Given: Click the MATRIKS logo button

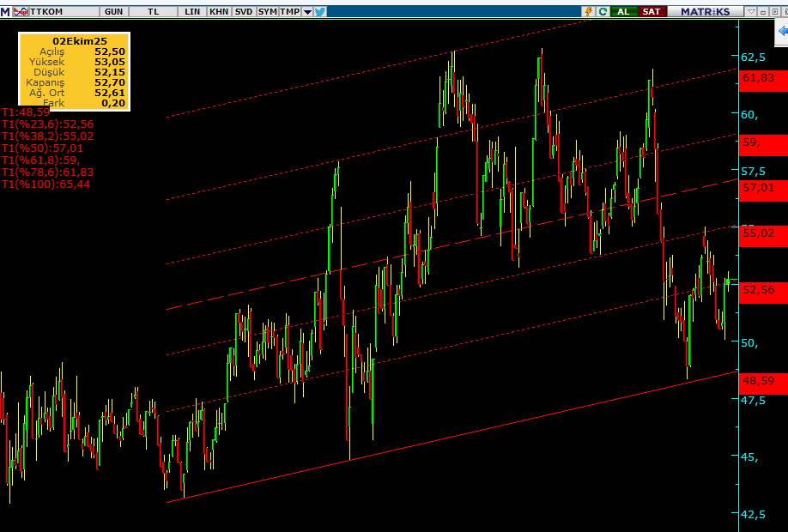Looking at the screenshot, I should (x=705, y=9).
